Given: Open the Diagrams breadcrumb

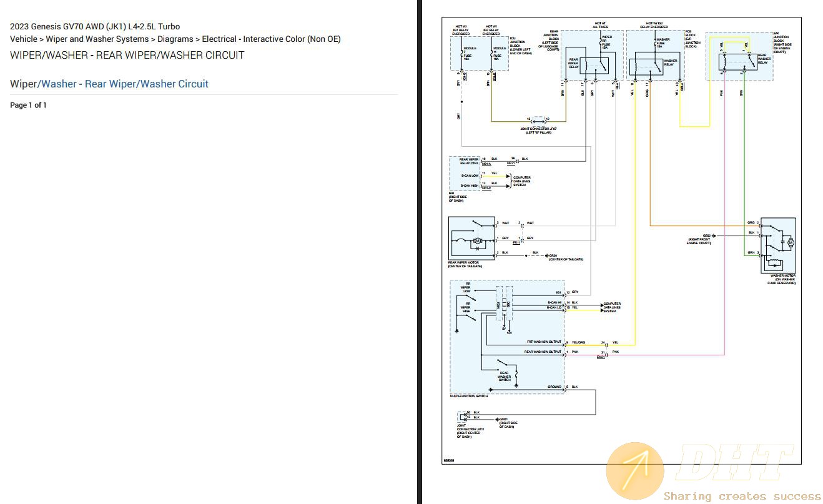Looking at the screenshot, I should pyautogui.click(x=175, y=39).
